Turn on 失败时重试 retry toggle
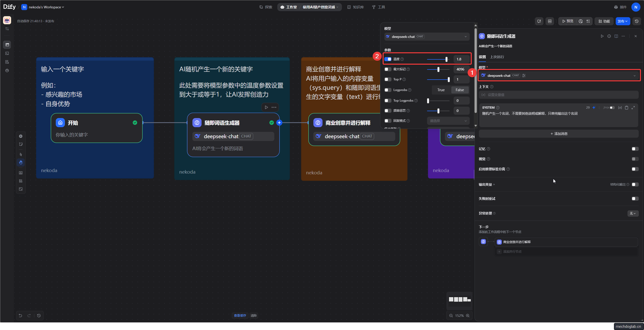The width and height of the screenshot is (644, 330). [635, 199]
